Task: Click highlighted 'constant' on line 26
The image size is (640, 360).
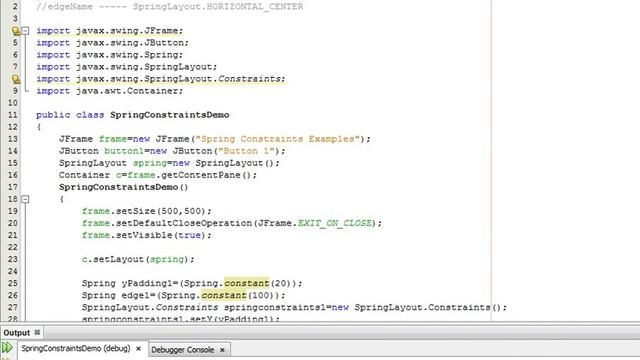Action: pyautogui.click(x=224, y=295)
